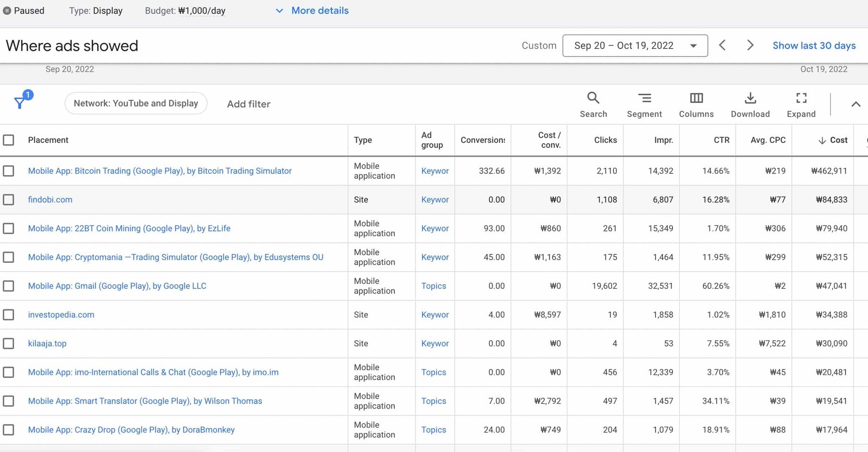Screen dimensions: 868x452
Task: Go to previous date range
Action: pos(722,46)
